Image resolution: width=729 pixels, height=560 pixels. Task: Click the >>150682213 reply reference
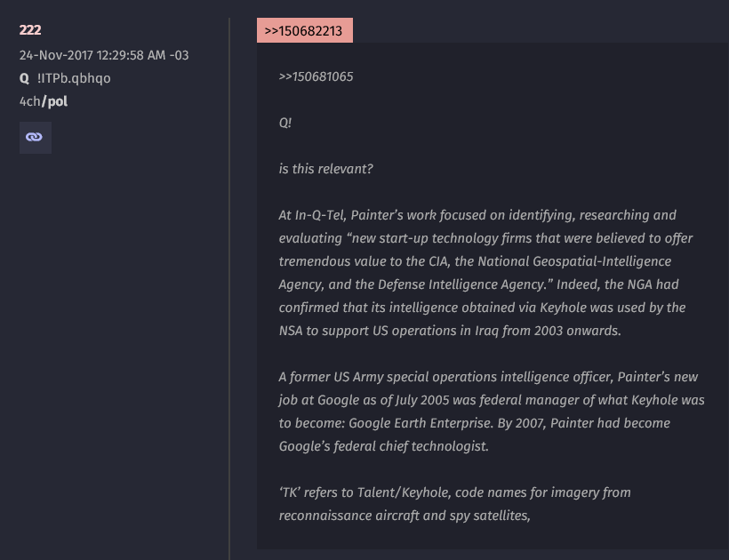(x=305, y=31)
